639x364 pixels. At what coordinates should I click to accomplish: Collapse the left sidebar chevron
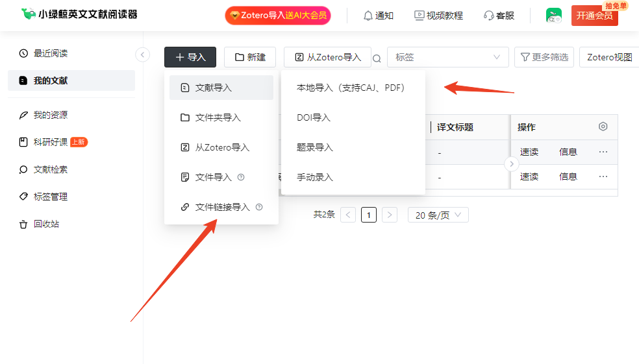pos(142,55)
